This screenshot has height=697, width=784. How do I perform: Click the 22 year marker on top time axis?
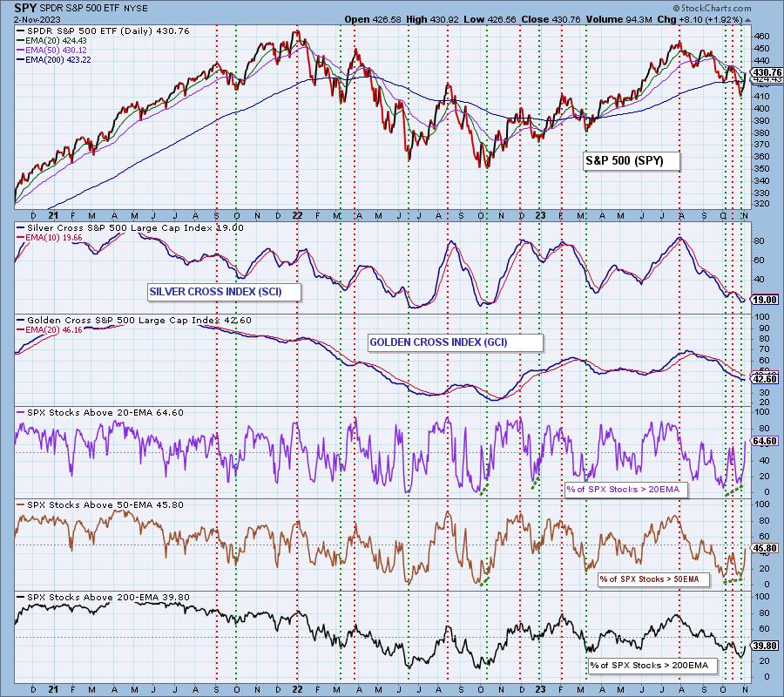298,215
